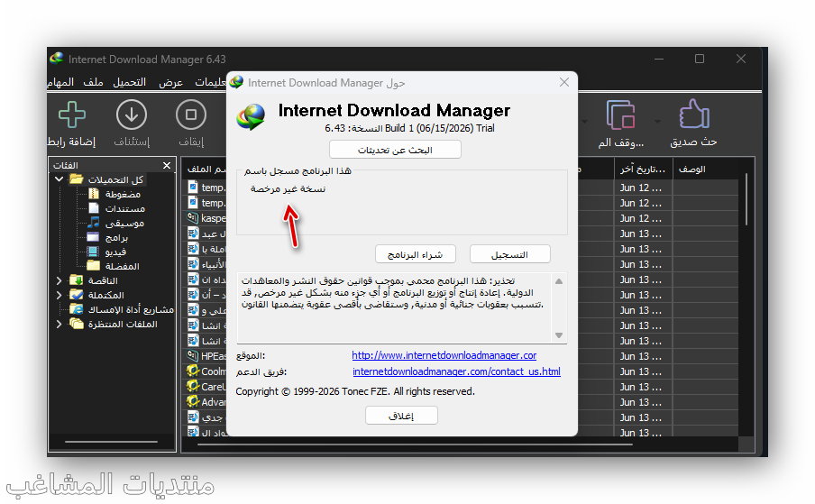
Task: Select the المفضلة favorites folder
Action: click(x=122, y=266)
